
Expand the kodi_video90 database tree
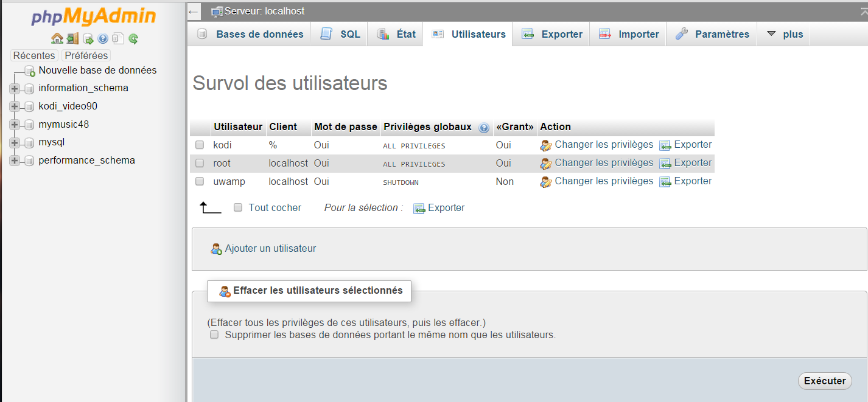tap(15, 106)
